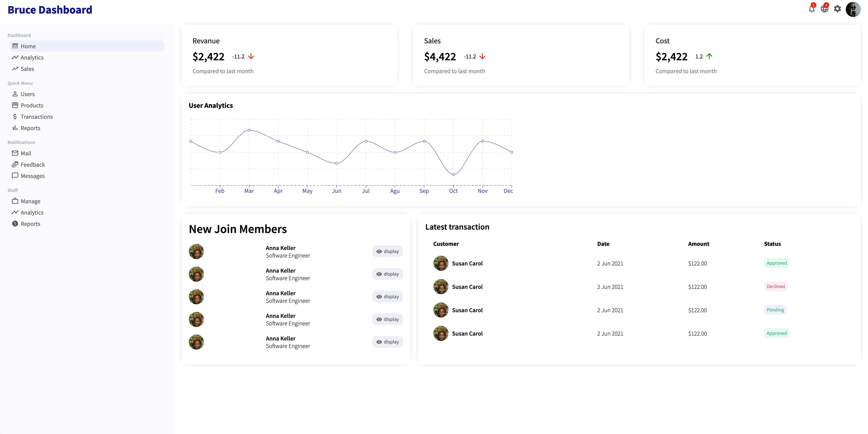
Task: Click the last row Approved status badge
Action: click(777, 333)
